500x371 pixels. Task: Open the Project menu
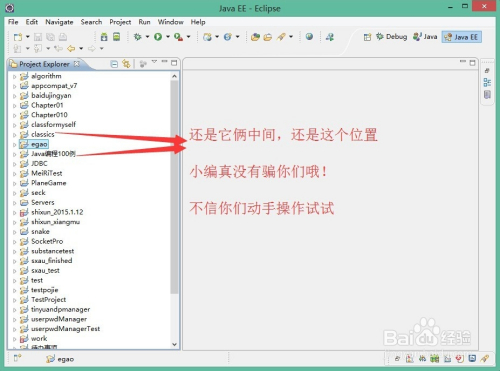120,22
